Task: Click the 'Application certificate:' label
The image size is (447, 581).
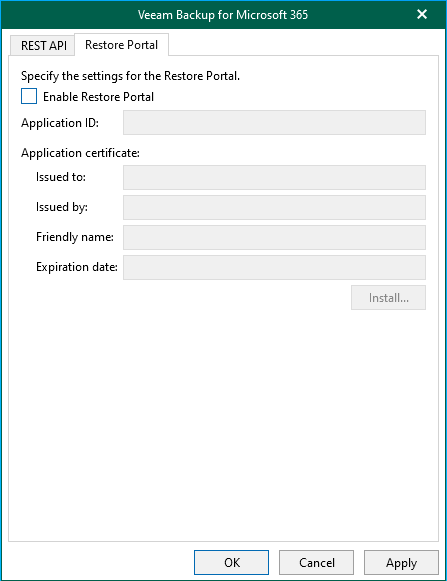Action: 80,153
